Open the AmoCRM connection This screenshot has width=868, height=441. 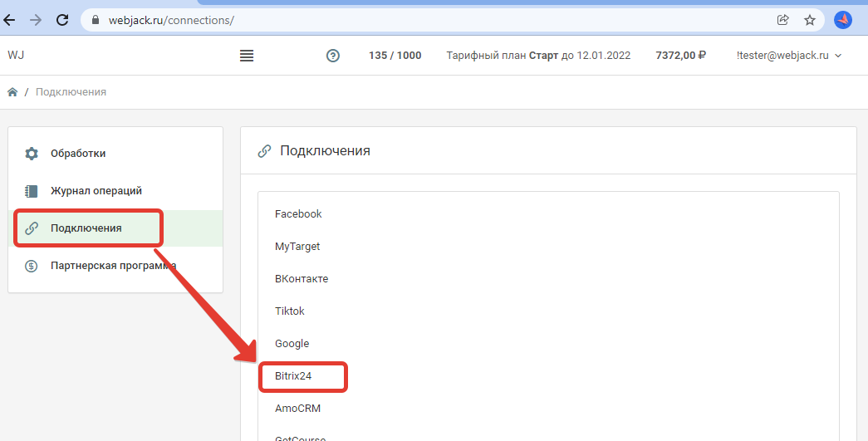click(298, 409)
